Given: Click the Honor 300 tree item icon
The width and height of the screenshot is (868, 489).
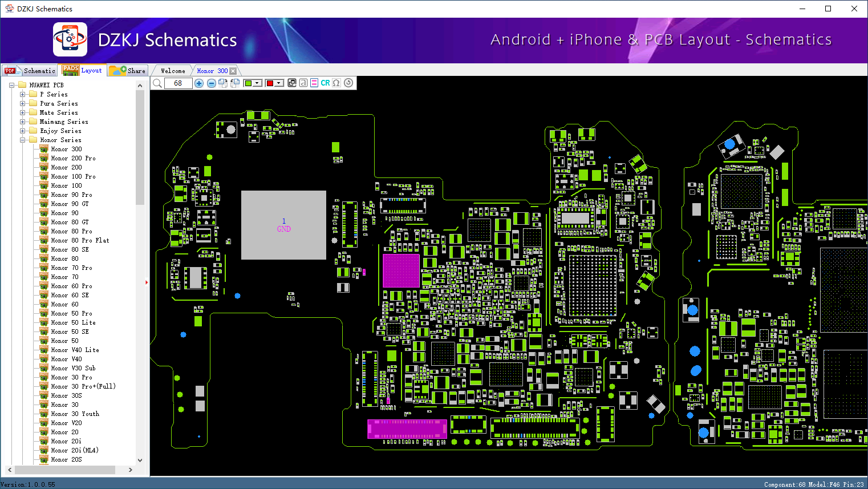Looking at the screenshot, I should click(x=44, y=149).
